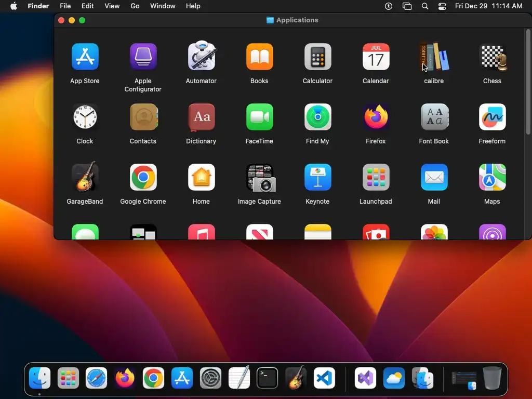Image resolution: width=532 pixels, height=399 pixels.
Task: Click the Podcasts app icon in bottom row
Action: 493,232
